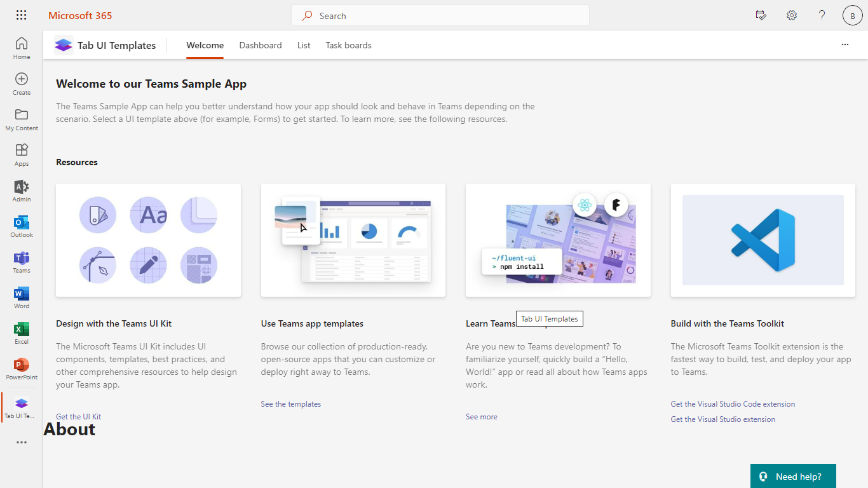This screenshot has height=488, width=868.
Task: Click the Visual Studio Code logo thumbnail
Action: pos(763,240)
